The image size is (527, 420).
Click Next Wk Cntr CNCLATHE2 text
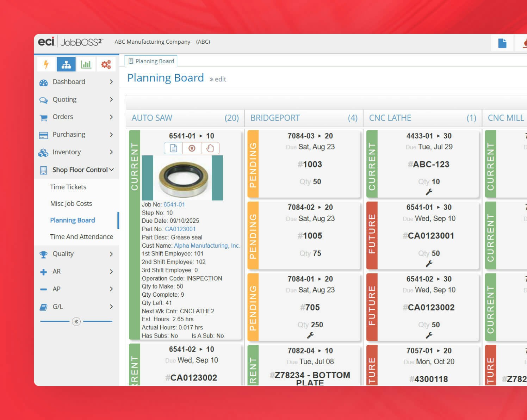pos(178,311)
